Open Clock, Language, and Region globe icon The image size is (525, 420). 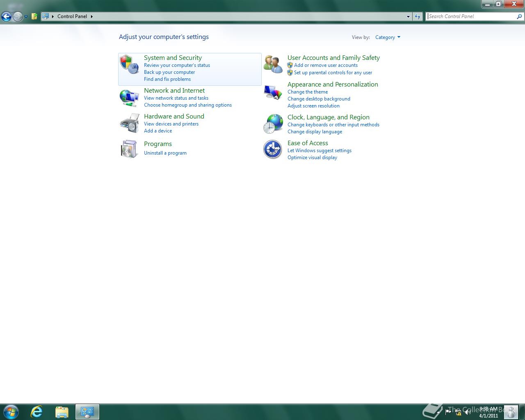pyautogui.click(x=273, y=124)
